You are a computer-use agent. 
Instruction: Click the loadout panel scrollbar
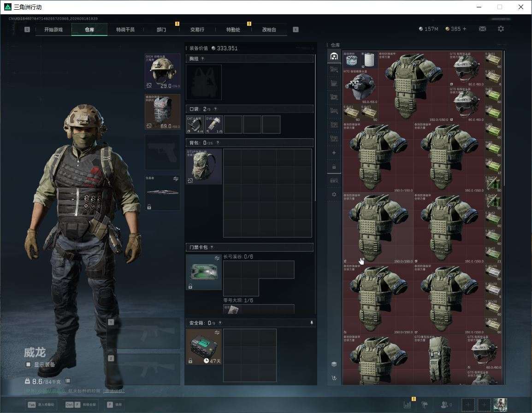coord(315,127)
